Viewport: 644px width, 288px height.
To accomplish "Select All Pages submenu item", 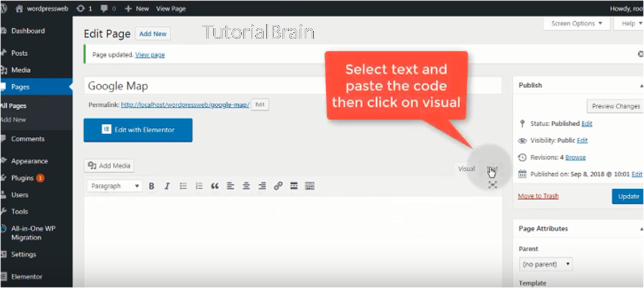I will click(x=13, y=106).
